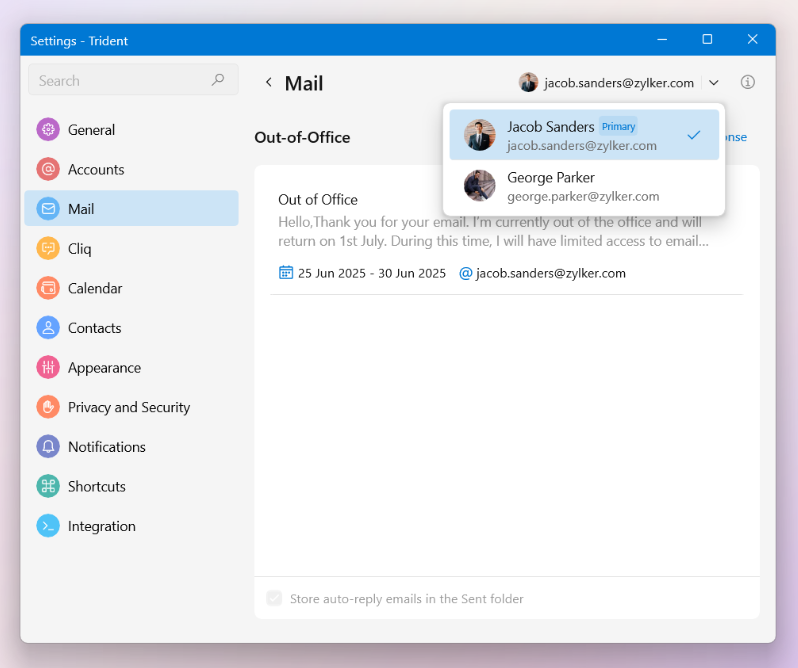
Task: Select Mail in the sidebar
Action: pos(131,209)
